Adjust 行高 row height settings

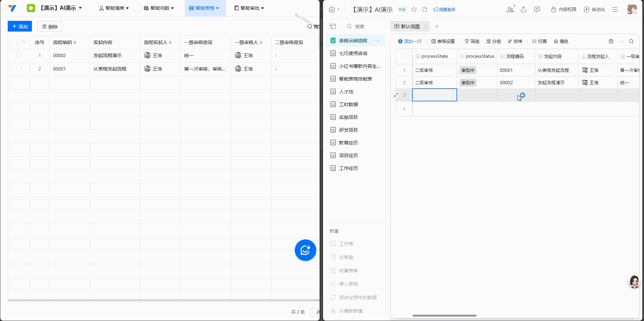pyautogui.click(x=539, y=41)
